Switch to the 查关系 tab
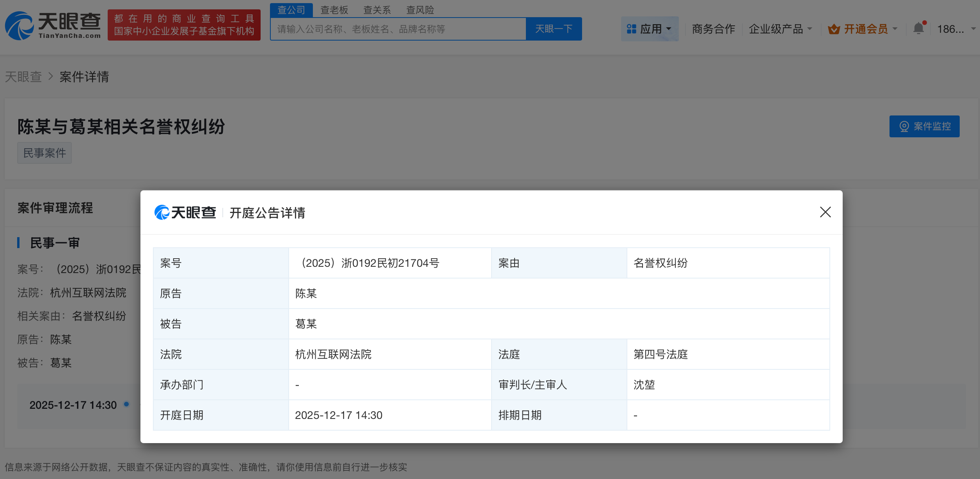The height and width of the screenshot is (479, 980). tap(377, 10)
